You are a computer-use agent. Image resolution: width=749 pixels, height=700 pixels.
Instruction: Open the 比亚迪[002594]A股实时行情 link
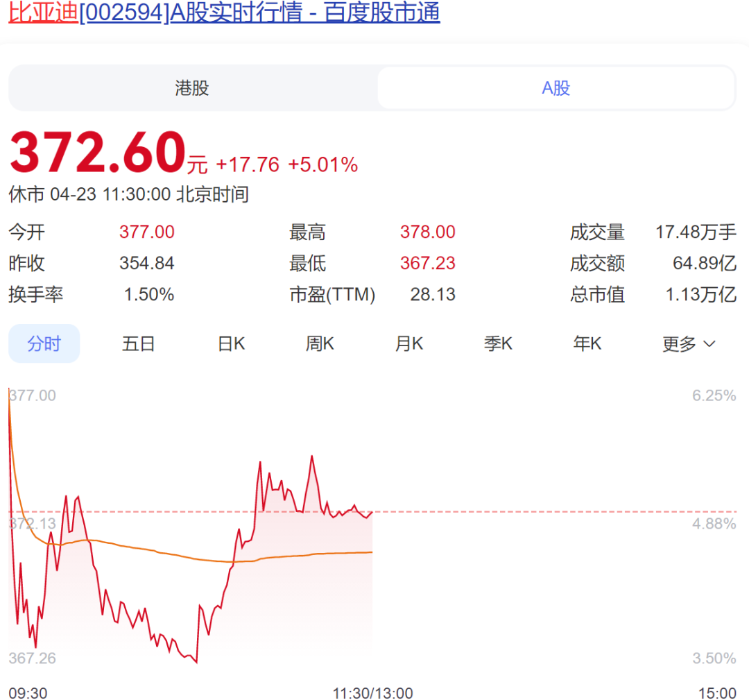[x=224, y=12]
